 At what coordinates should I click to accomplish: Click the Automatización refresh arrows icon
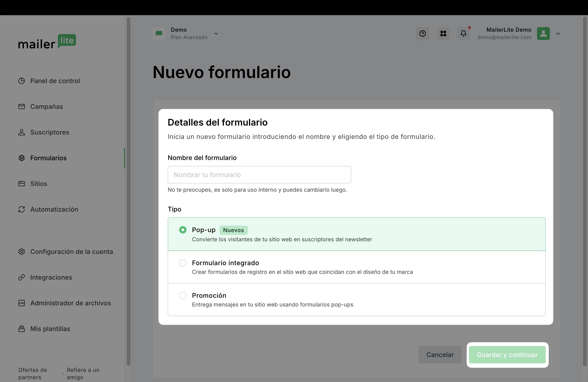[x=22, y=209]
